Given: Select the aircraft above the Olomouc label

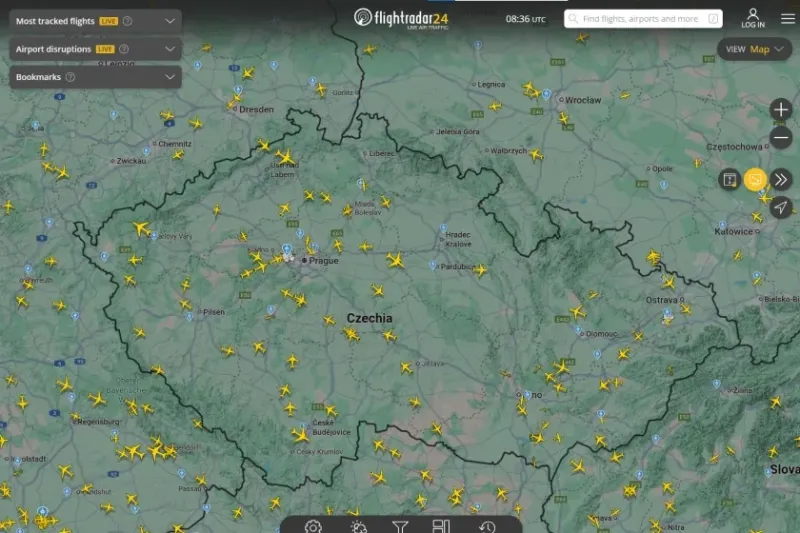Looking at the screenshot, I should (577, 312).
